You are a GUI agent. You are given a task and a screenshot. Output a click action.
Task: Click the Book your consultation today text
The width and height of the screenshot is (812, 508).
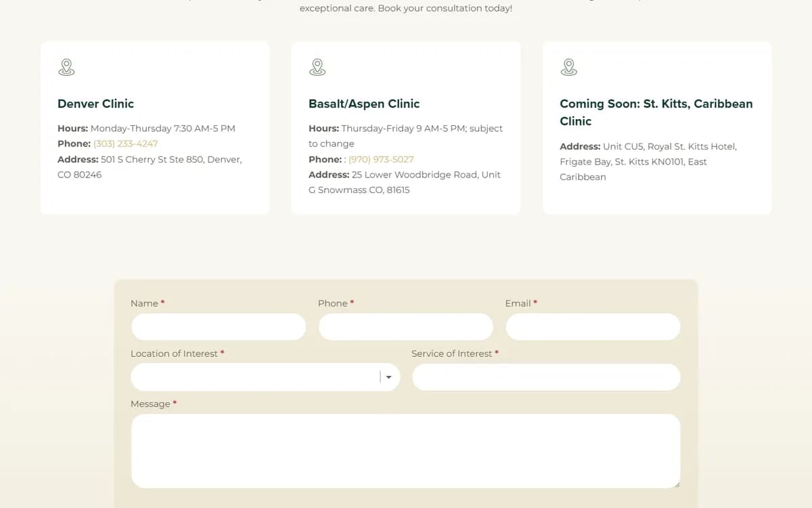pos(445,9)
